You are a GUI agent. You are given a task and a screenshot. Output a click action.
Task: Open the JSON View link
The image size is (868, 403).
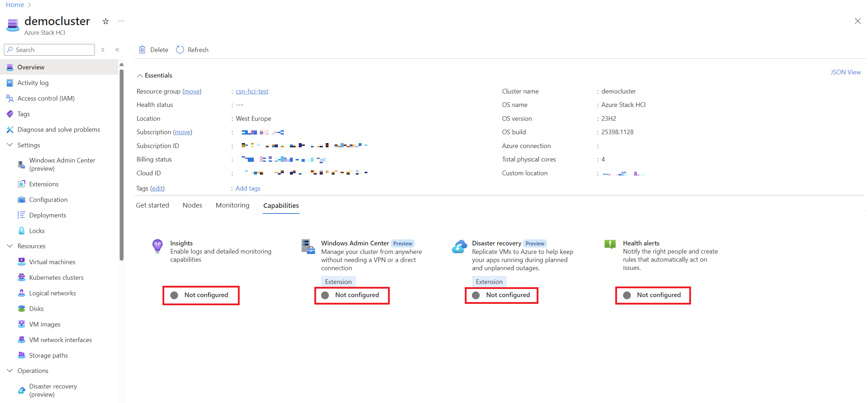pyautogui.click(x=846, y=72)
